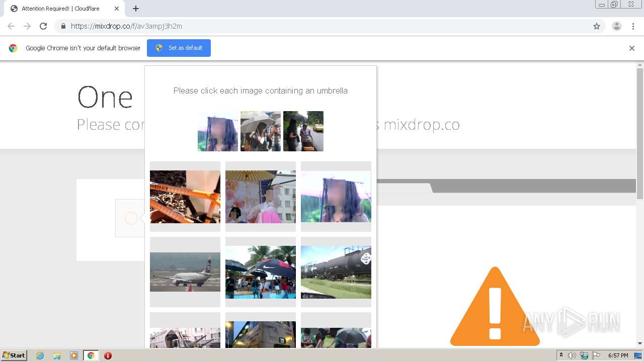Click the first example umbrella image
Image resolution: width=644 pixels, height=362 pixels.
coord(218,131)
